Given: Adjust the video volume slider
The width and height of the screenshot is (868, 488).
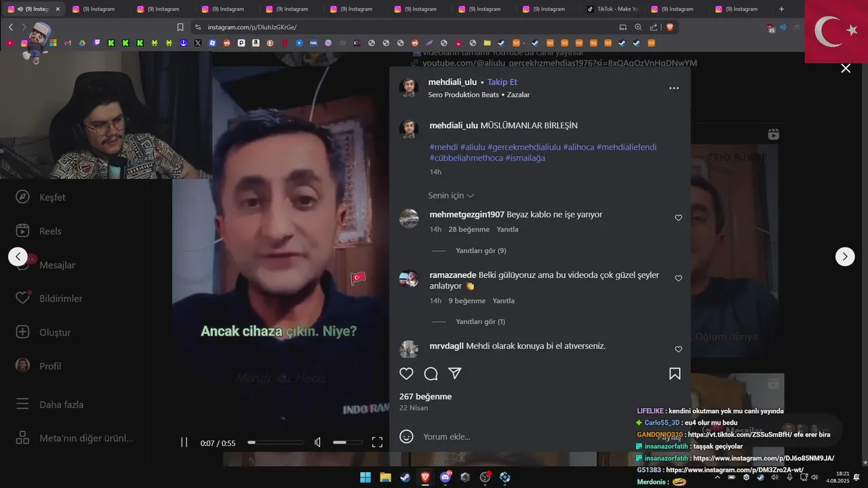Looking at the screenshot, I should click(349, 443).
